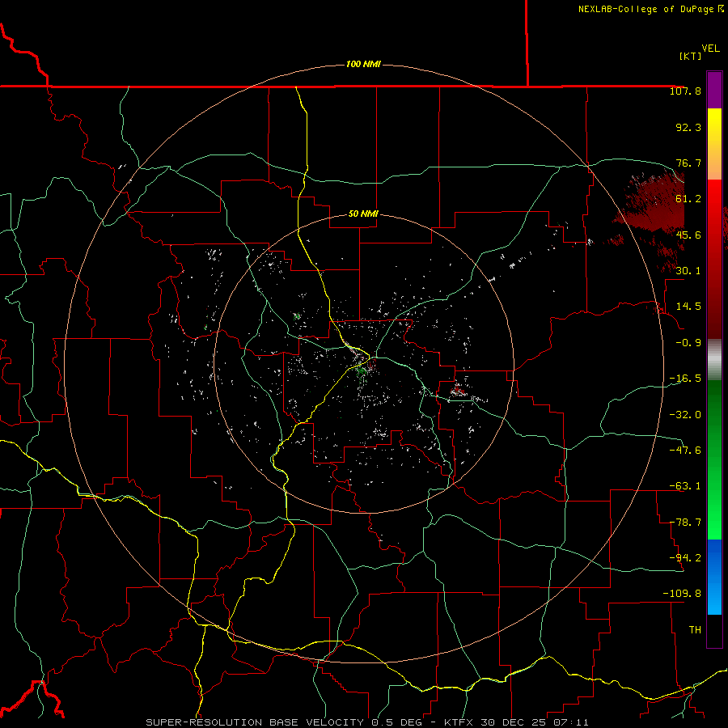Select the 76.7 scale value

pos(688,163)
